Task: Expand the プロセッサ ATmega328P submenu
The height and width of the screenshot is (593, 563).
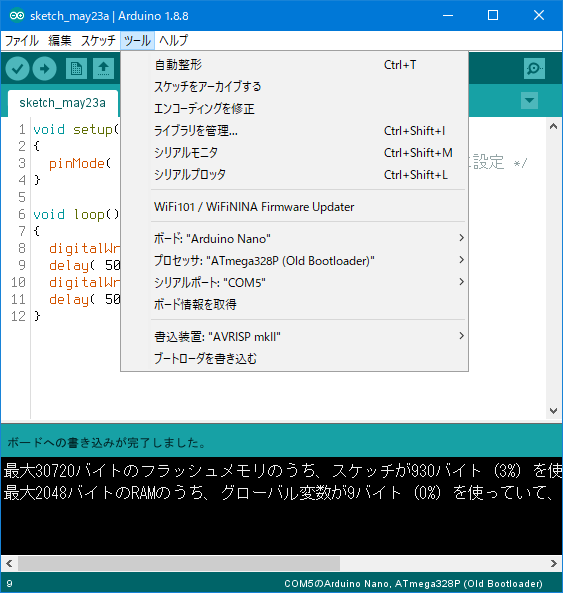Action: 310,261
